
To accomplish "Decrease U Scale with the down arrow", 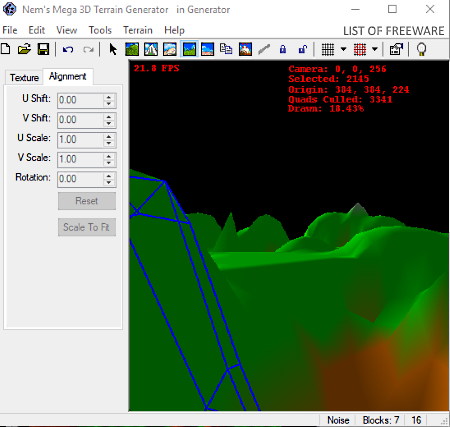I will [x=109, y=143].
